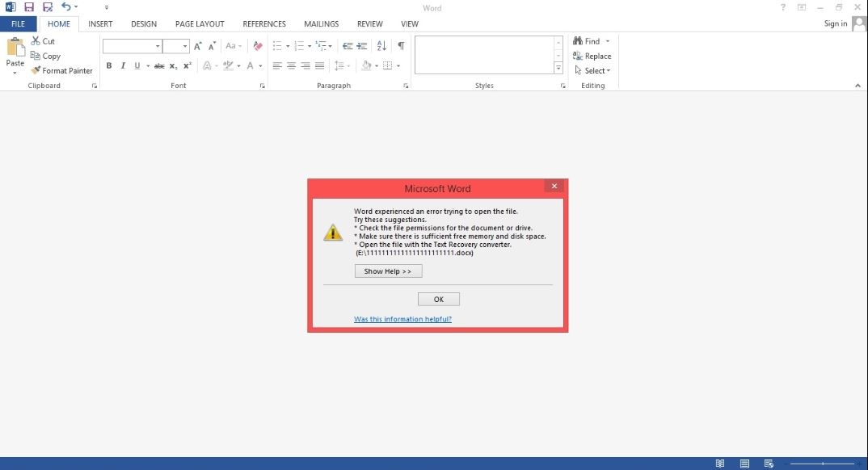Switch to the DESIGN tab
Screen dimensions: 868x470
pyautogui.click(x=144, y=23)
